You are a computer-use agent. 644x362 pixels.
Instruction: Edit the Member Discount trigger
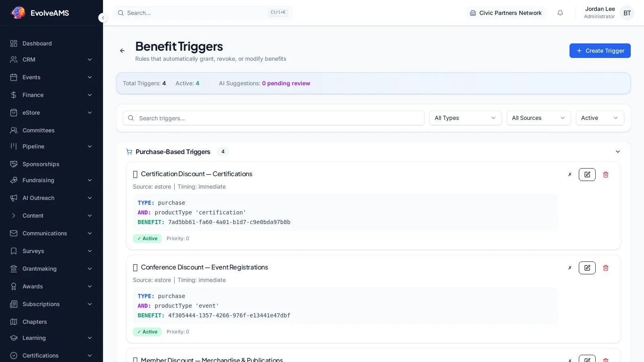(x=587, y=359)
